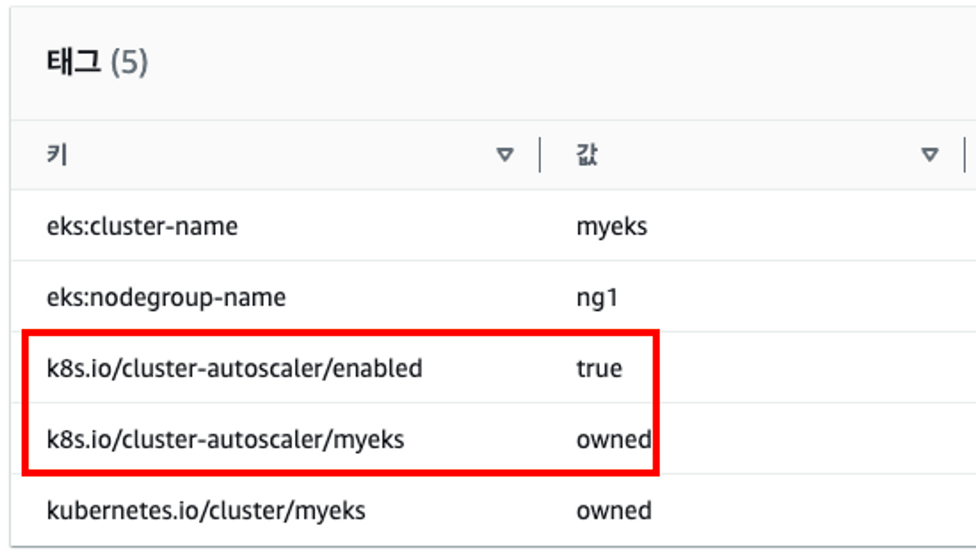The width and height of the screenshot is (976, 560).
Task: Select the kubernetes.io/cluster/myeks key
Action: [205, 511]
